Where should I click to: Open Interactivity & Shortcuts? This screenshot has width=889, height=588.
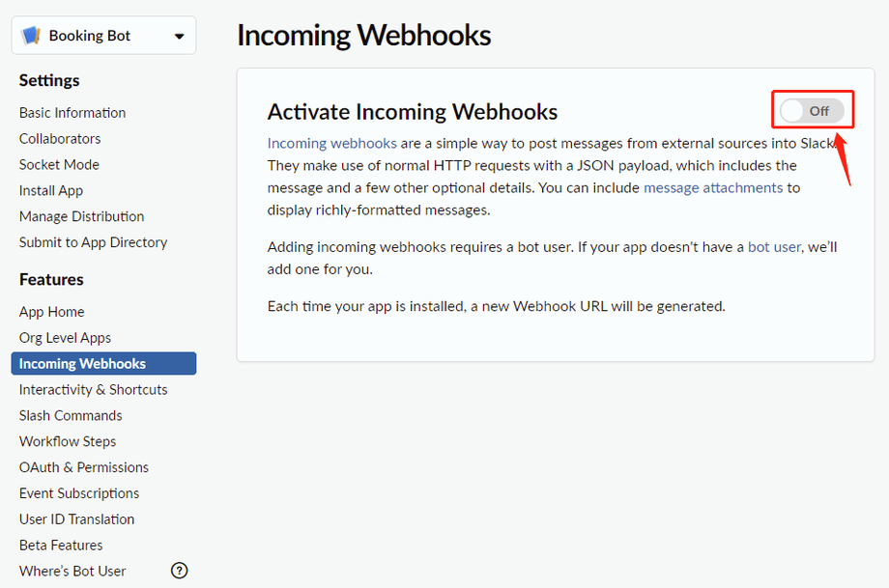(x=93, y=390)
